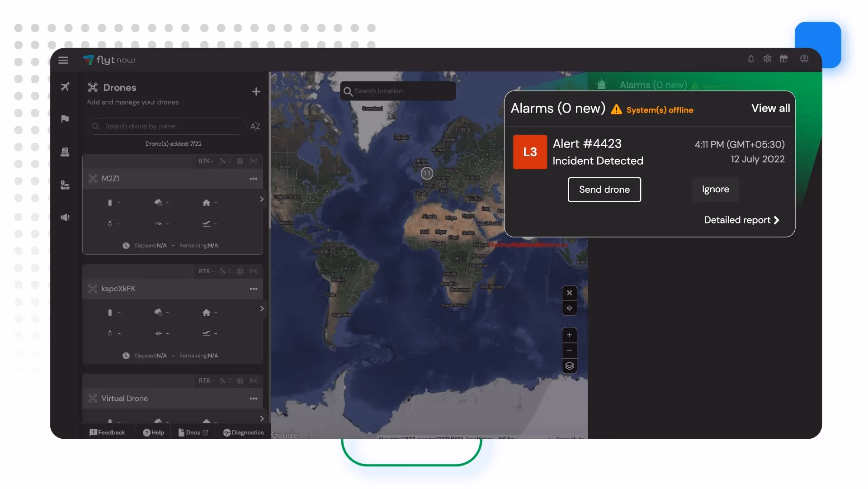Screen dimensions: 868x489
Task: Open M2Z1 three-dot options menu
Action: point(253,179)
